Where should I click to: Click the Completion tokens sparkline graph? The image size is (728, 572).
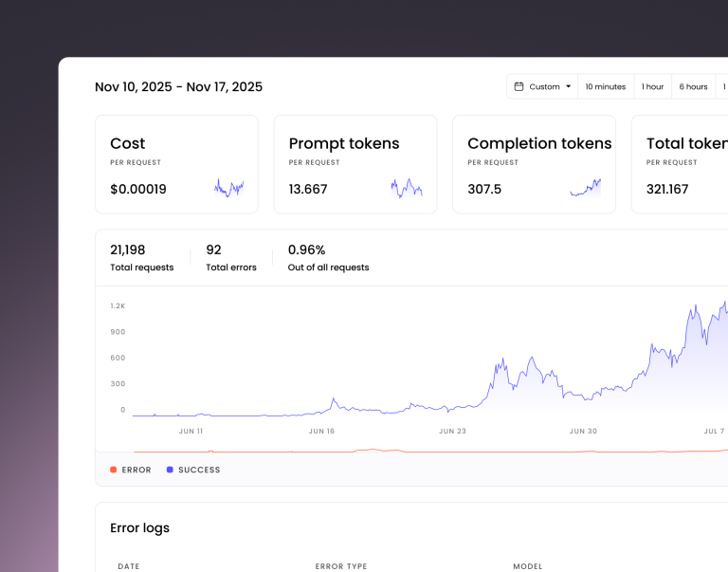click(585, 188)
